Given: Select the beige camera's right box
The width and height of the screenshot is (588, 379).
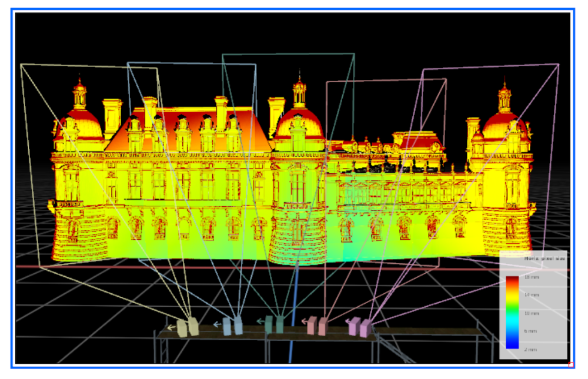Looking at the screenshot, I should [193, 326].
